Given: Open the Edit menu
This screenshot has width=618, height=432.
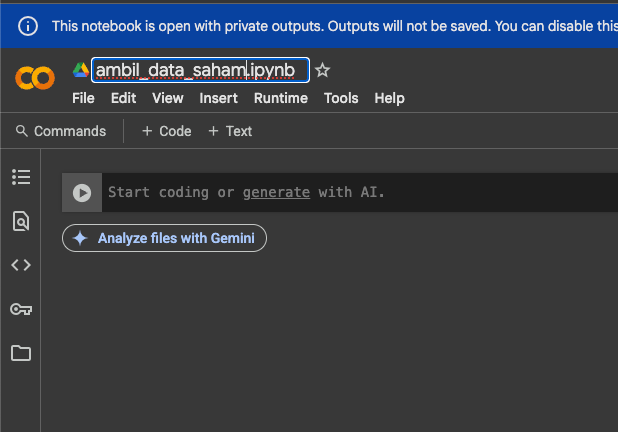Looking at the screenshot, I should 123,98.
